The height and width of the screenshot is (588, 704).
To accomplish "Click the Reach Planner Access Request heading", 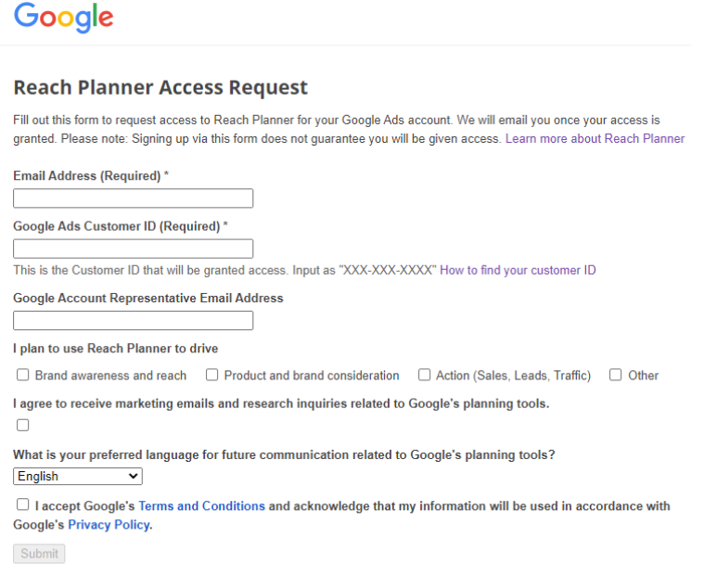I will [160, 88].
